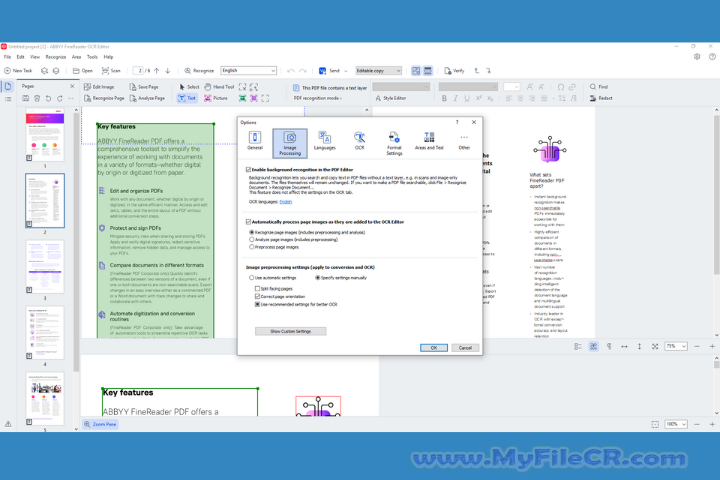Click Edit Image tool
The image size is (720, 480).
[99, 87]
